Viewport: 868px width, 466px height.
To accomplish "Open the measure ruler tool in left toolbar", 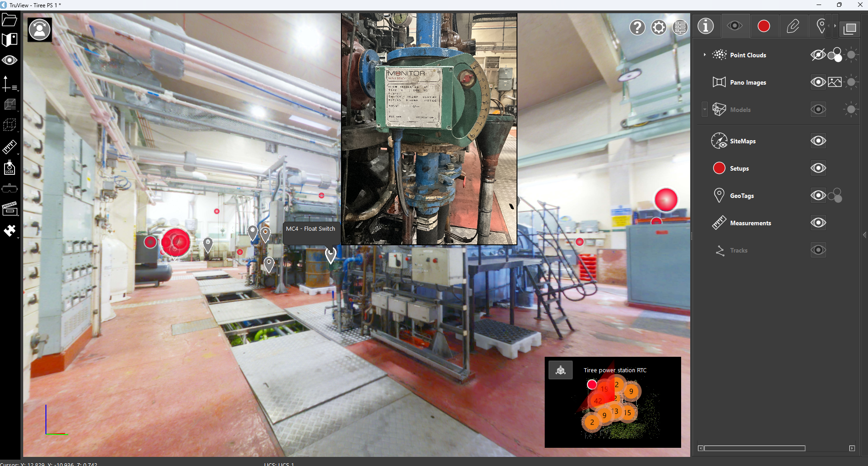I will coord(10,147).
